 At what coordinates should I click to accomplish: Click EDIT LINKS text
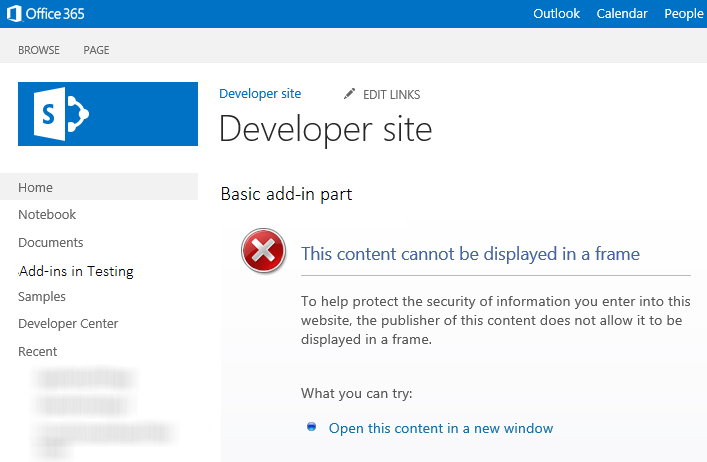(391, 95)
